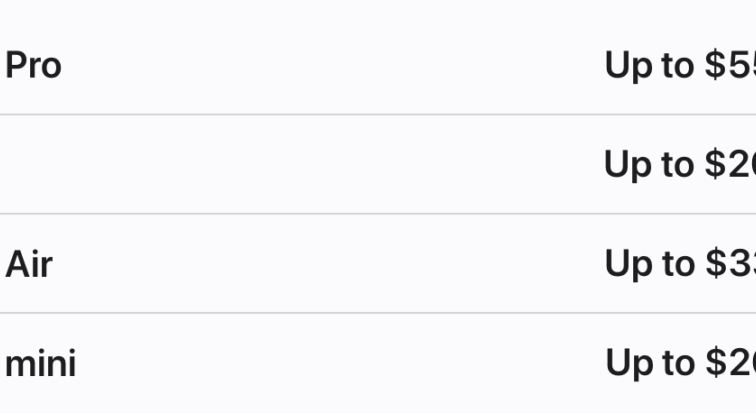The image size is (756, 413).
Task: Click "Up to" in the unlabeled second row
Action: click(x=649, y=165)
